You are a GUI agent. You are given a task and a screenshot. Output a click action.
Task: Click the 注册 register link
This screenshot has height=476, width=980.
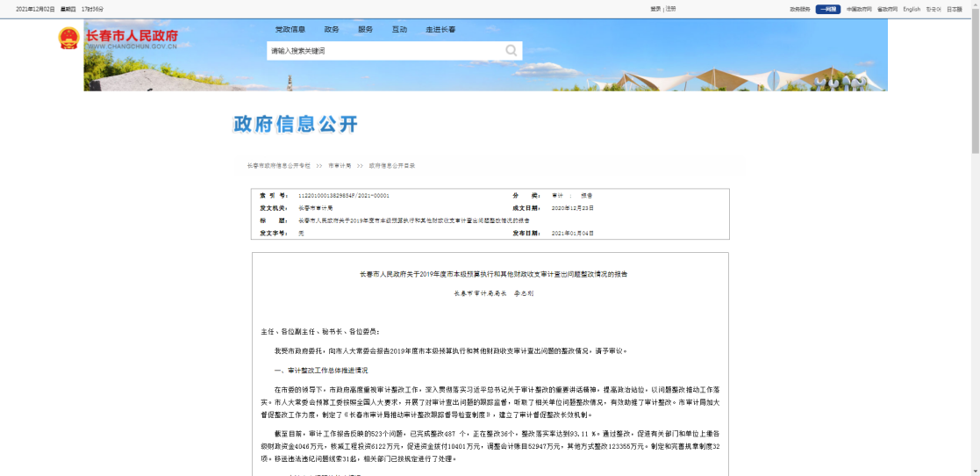[x=670, y=9]
